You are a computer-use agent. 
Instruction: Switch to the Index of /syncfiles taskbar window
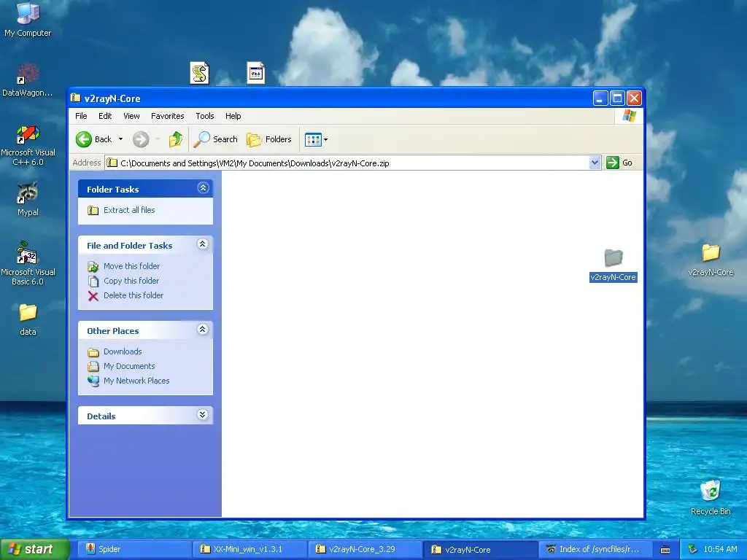click(597, 549)
